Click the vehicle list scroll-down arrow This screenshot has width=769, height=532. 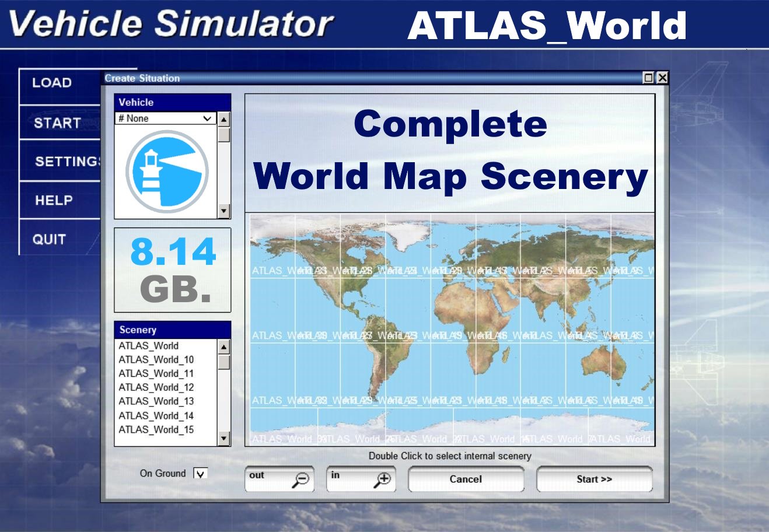224,210
